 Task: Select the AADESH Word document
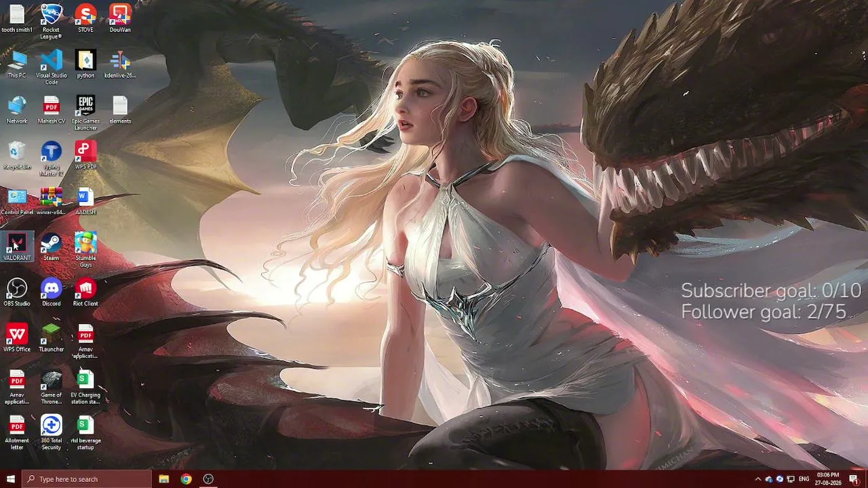(x=85, y=201)
